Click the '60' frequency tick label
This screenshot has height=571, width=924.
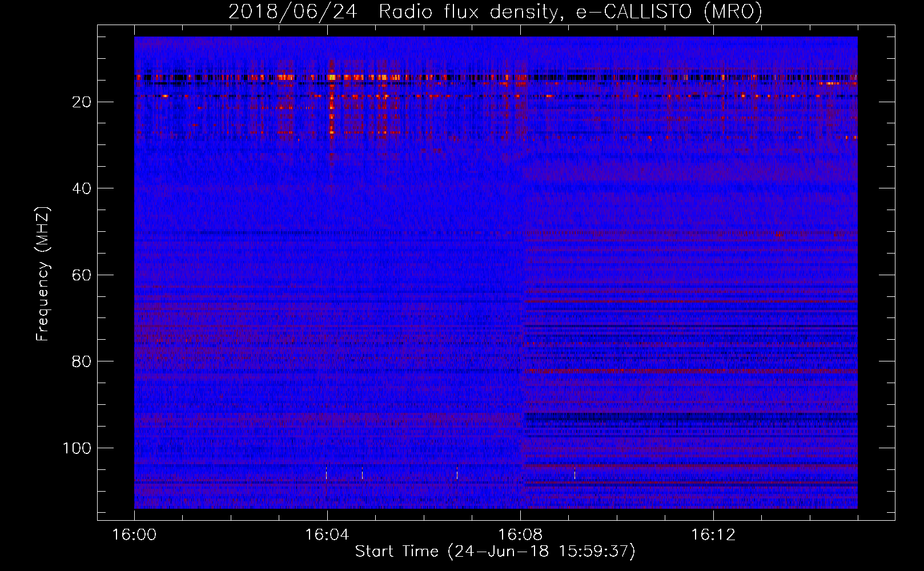tap(82, 275)
